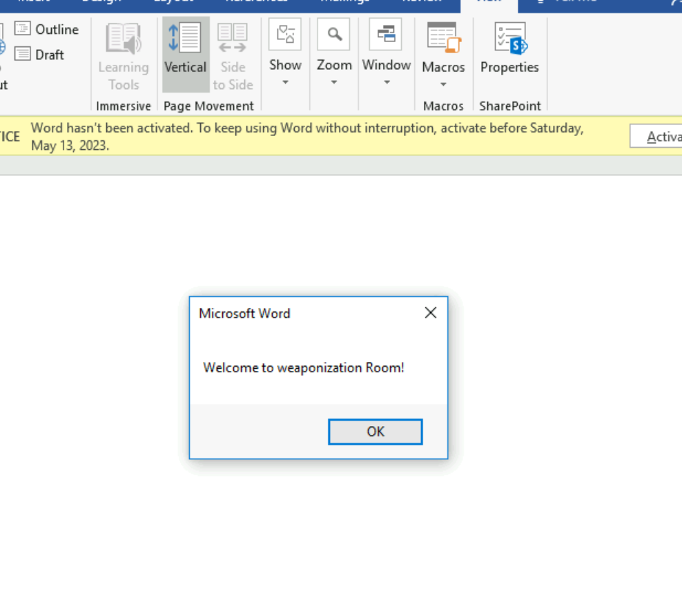Expand the Window dropdown arrow

click(x=387, y=82)
